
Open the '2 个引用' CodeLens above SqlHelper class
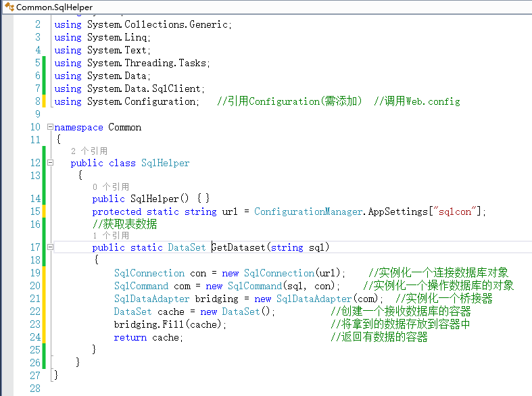(x=89, y=151)
